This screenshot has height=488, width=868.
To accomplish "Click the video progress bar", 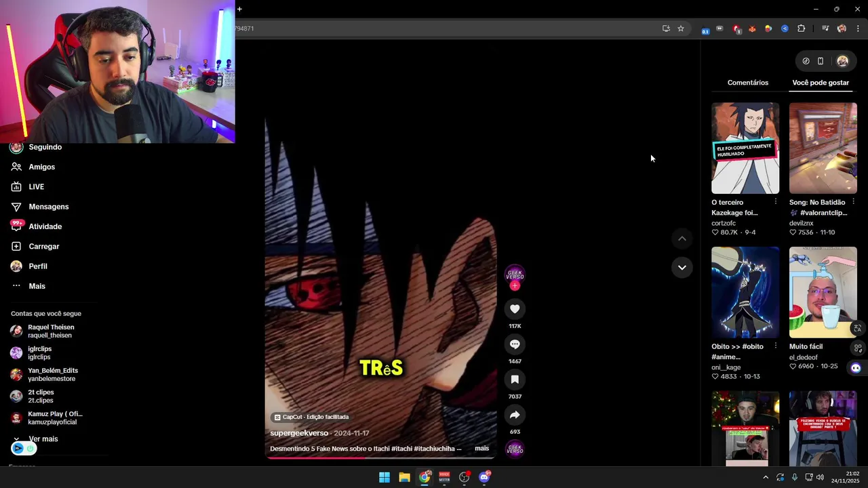I will 380,458.
